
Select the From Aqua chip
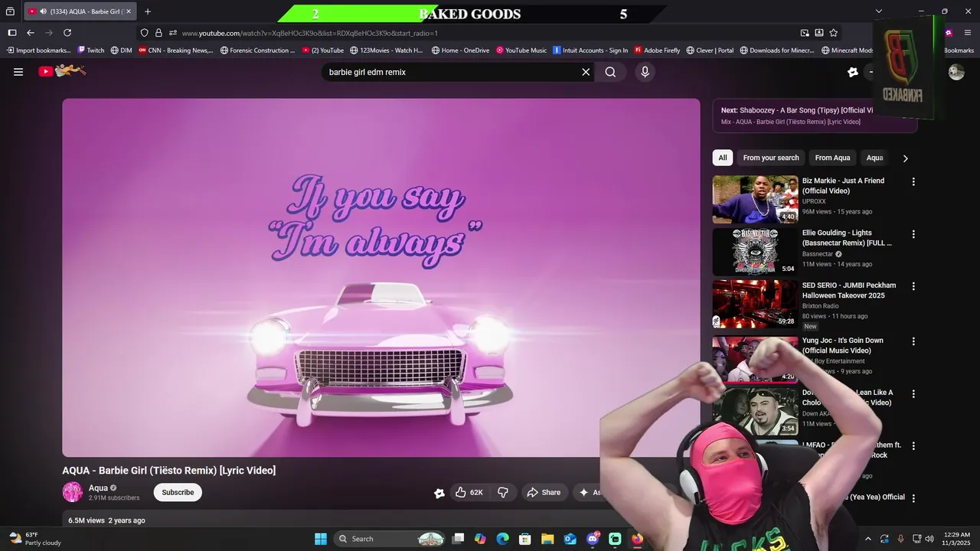point(832,158)
